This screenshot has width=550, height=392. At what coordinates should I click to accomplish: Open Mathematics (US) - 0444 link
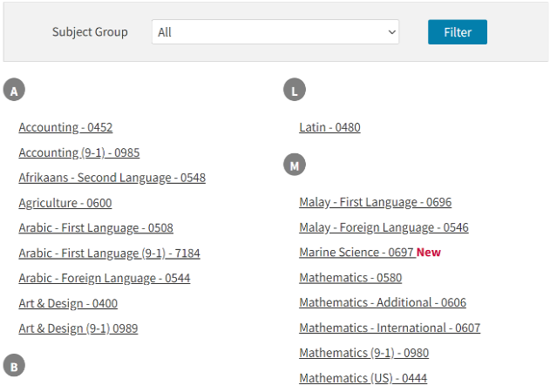tap(363, 378)
